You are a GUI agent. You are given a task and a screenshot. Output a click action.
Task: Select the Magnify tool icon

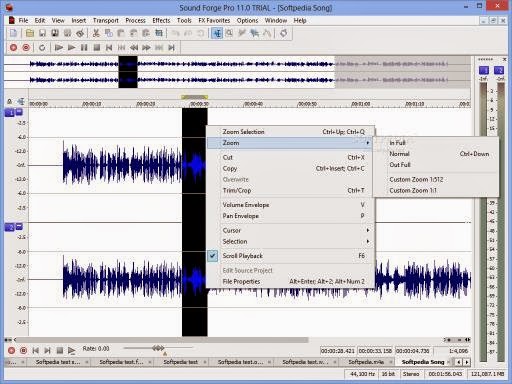pyautogui.click(x=229, y=33)
